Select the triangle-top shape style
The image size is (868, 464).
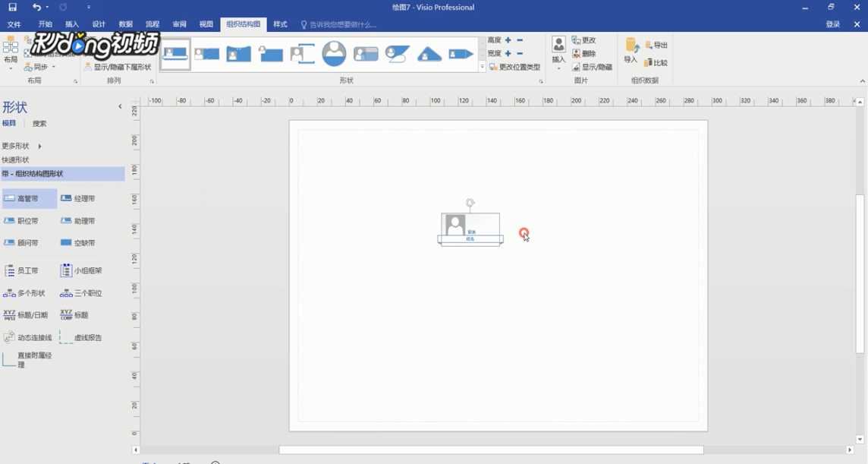pyautogui.click(x=429, y=54)
